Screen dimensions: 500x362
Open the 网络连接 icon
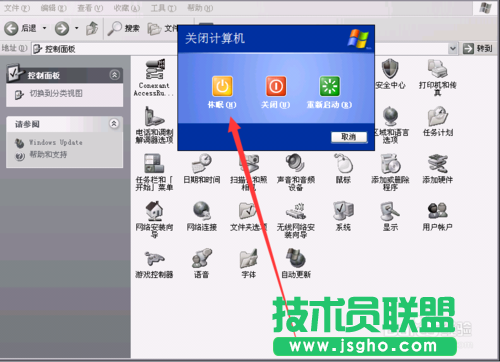pos(202,216)
